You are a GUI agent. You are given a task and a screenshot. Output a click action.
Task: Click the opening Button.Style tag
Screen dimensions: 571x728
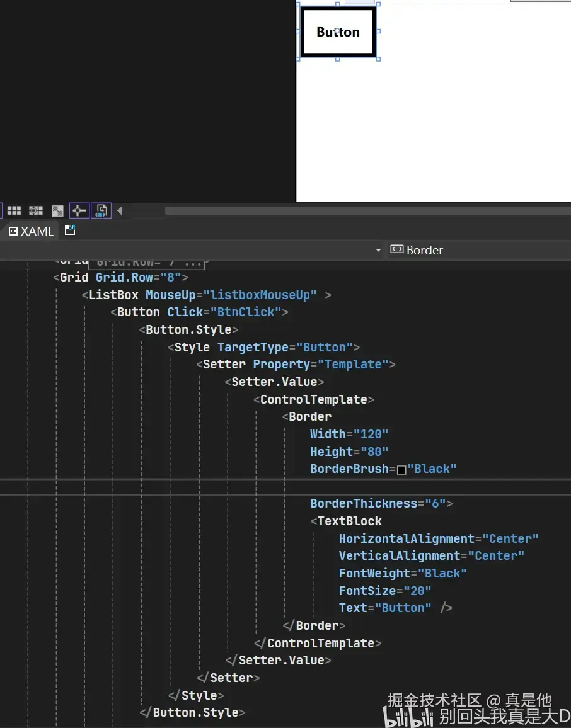tap(188, 329)
